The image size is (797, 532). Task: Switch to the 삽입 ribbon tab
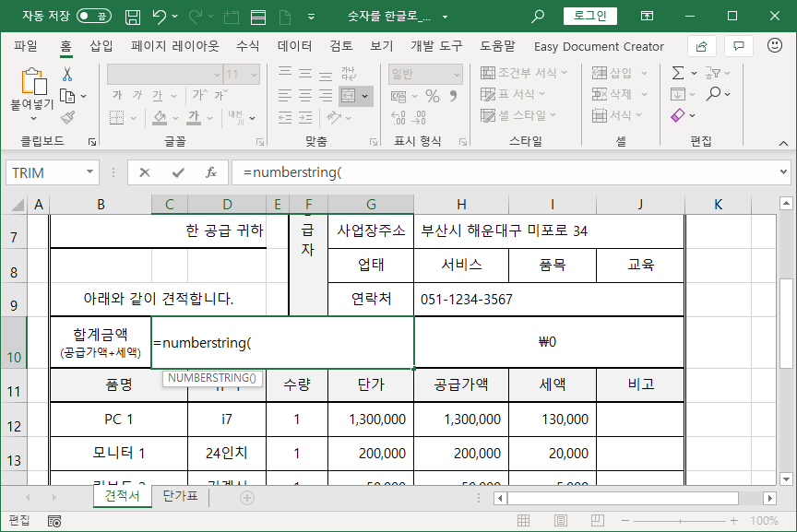tap(101, 46)
